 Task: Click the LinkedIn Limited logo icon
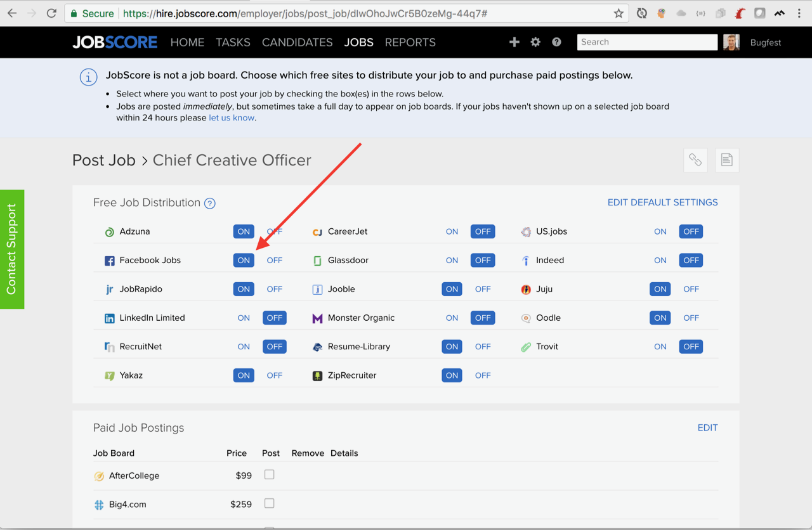tap(110, 318)
